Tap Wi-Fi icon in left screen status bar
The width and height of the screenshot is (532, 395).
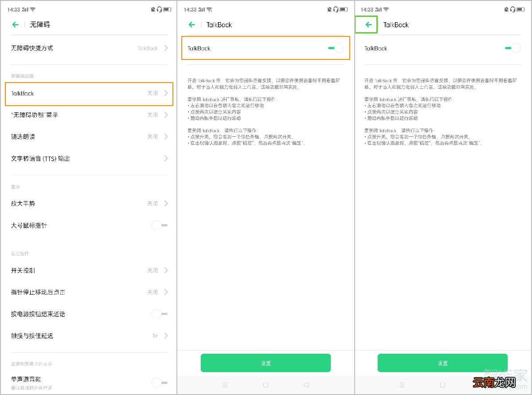click(x=33, y=9)
